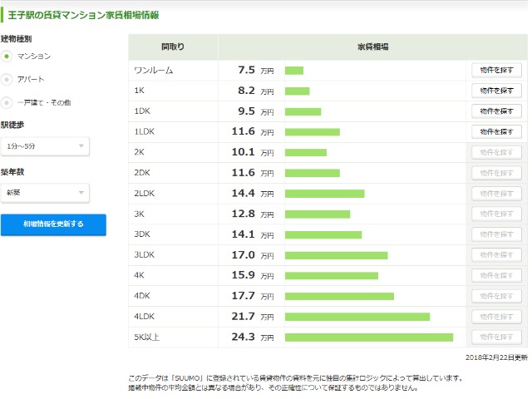Screen dimensions: 532x399
Task: Select the 一戸建て・その他 radio button
Action: [7, 102]
